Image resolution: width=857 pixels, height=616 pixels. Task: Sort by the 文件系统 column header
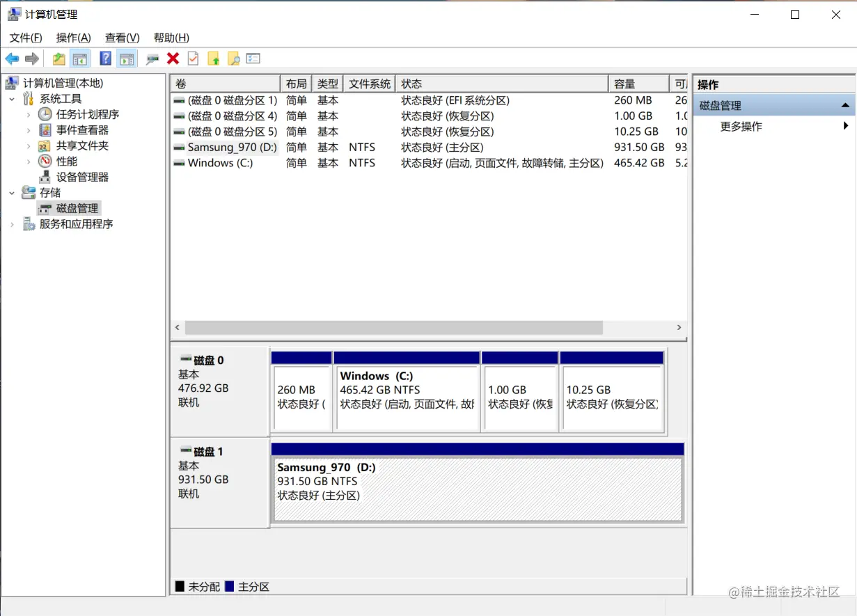(x=370, y=84)
